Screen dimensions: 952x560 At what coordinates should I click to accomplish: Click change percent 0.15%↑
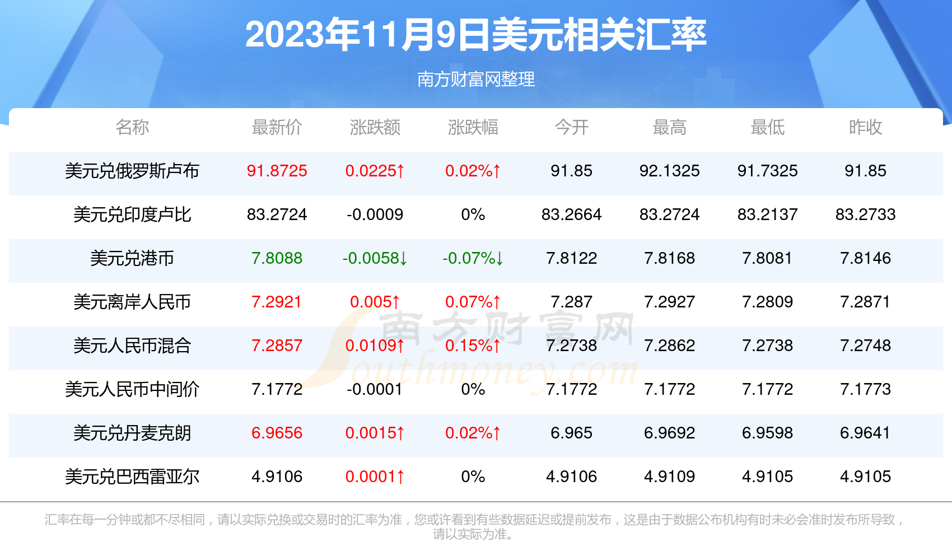point(473,346)
